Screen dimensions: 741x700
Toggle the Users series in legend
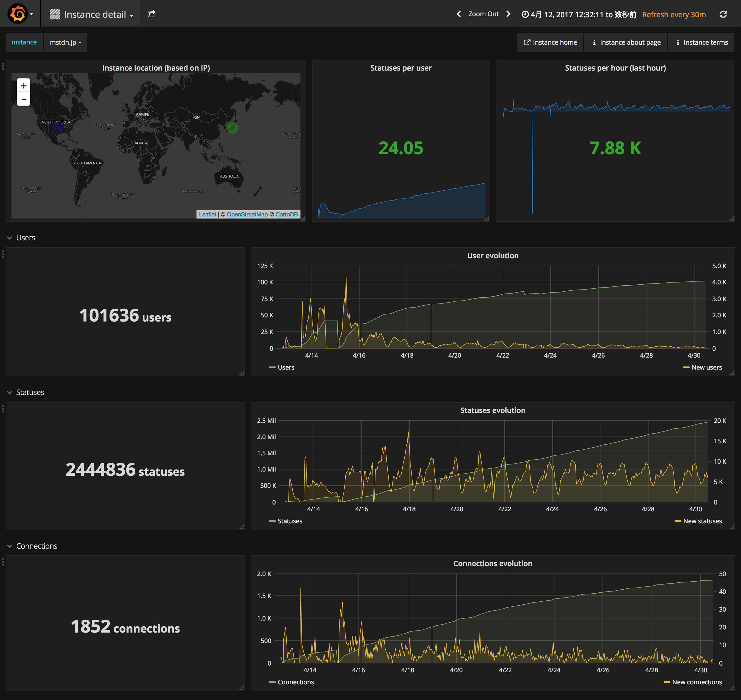click(286, 368)
